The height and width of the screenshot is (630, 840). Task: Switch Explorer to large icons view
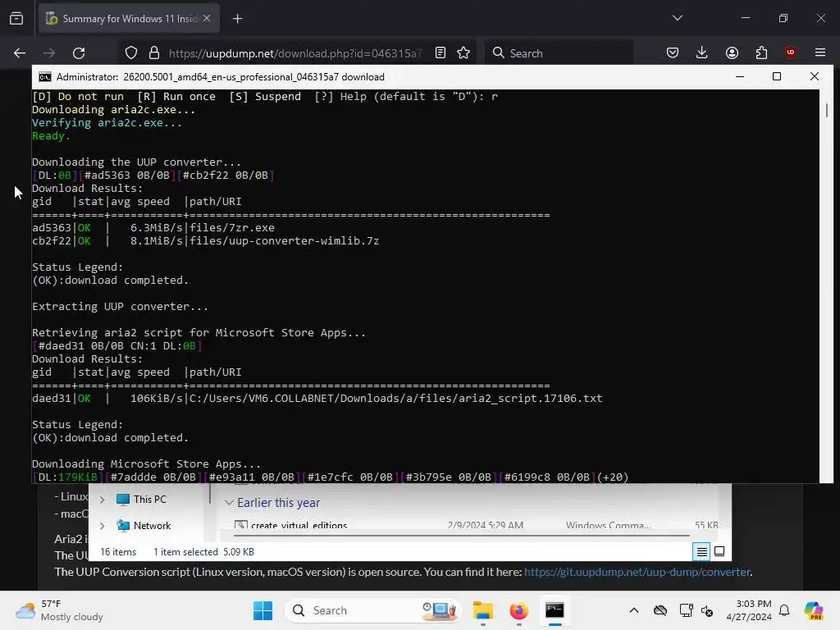[x=719, y=552]
